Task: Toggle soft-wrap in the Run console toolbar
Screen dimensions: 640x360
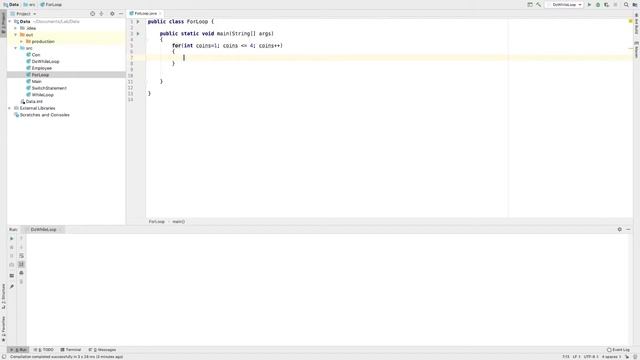Action: [x=22, y=256]
